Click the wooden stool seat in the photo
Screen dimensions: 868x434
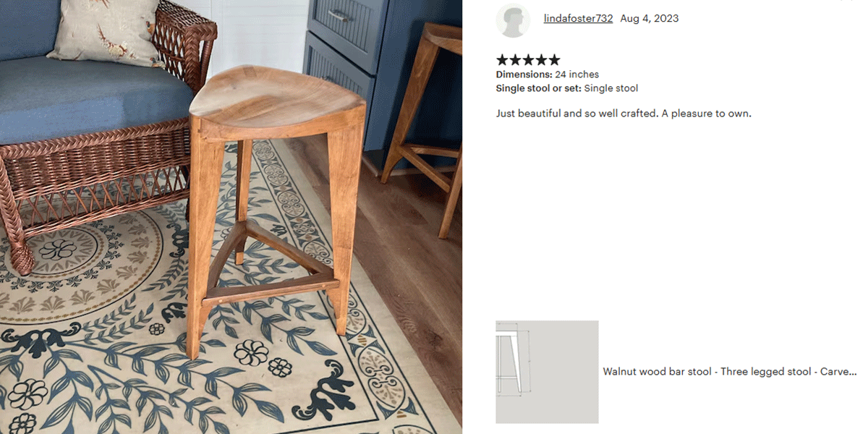pos(278,99)
